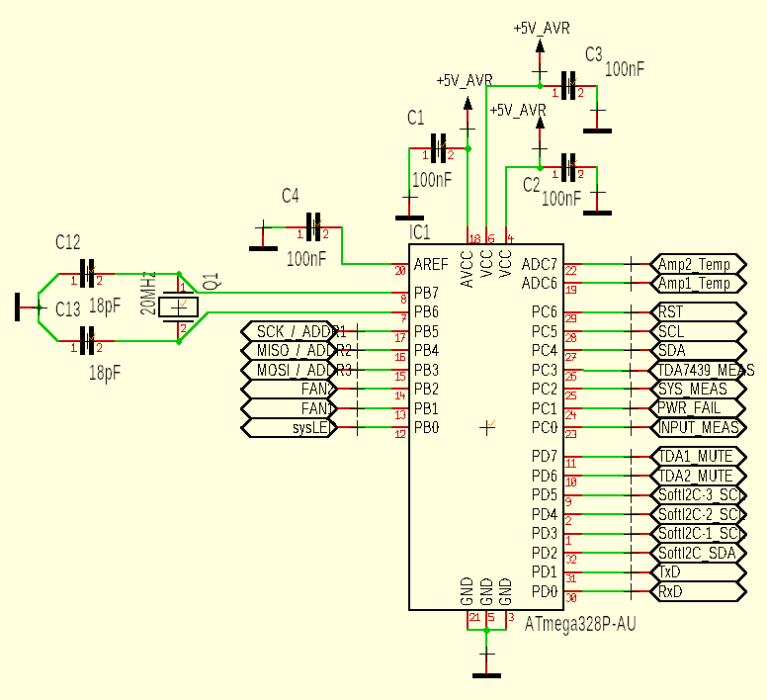This screenshot has width=767, height=700.
Task: Select capacitor C4 symbol
Action: coord(313,227)
